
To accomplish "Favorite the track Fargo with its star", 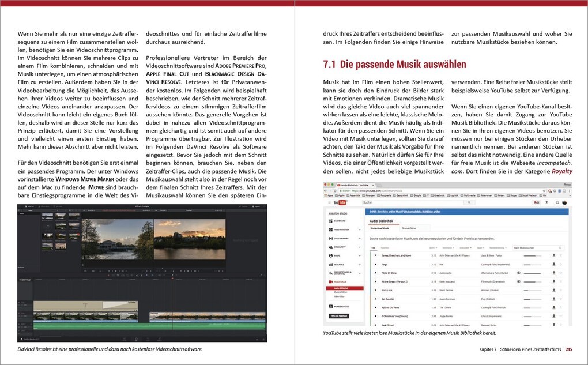I will pyautogui.click(x=561, y=264).
